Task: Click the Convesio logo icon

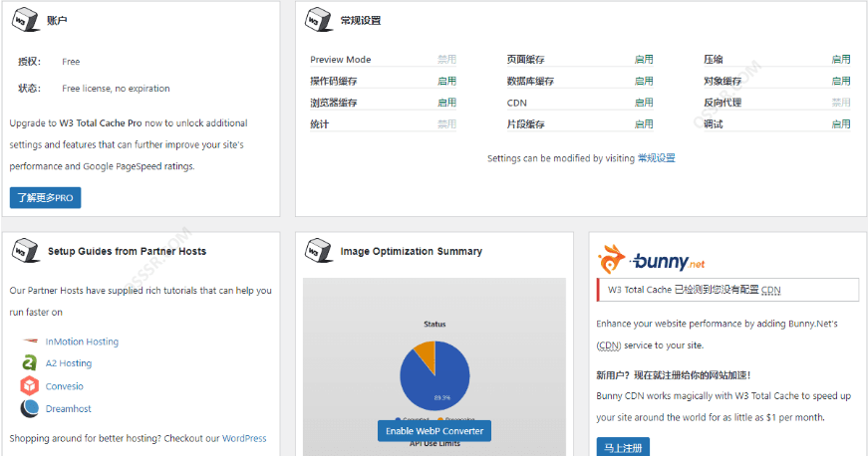Action: pos(29,386)
